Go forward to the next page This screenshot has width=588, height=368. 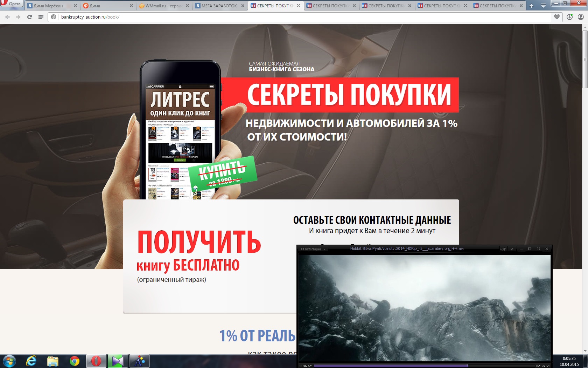18,17
